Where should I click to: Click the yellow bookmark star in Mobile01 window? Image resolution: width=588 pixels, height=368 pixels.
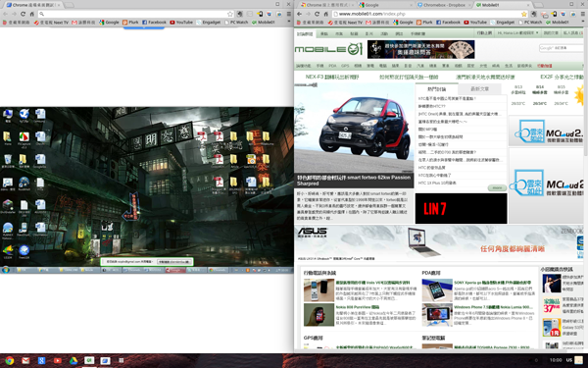[x=524, y=14]
